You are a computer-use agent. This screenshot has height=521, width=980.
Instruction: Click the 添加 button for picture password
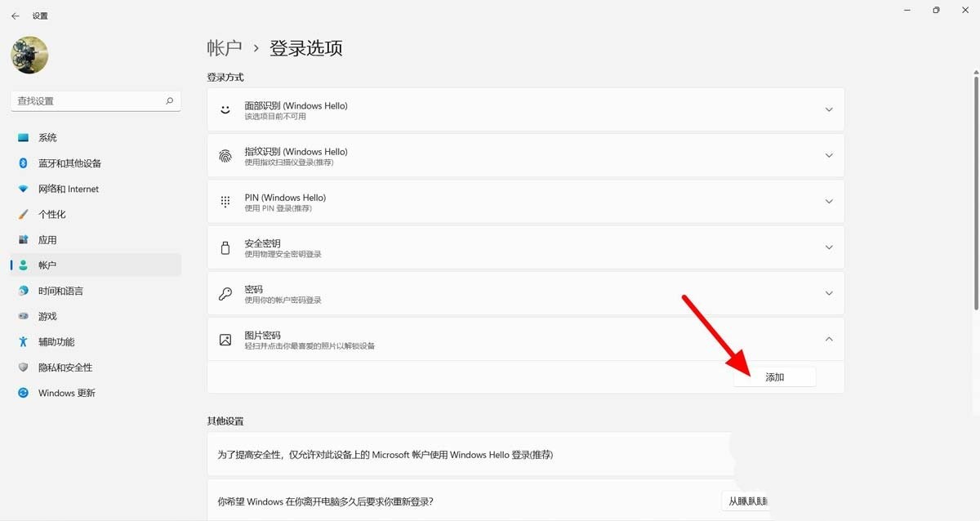[773, 376]
